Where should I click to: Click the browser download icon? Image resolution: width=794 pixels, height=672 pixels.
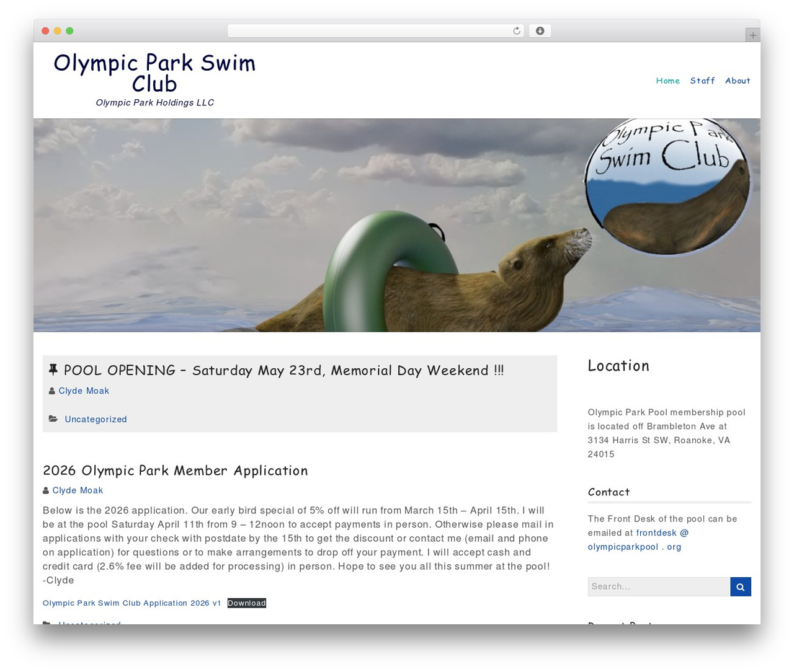(x=540, y=31)
